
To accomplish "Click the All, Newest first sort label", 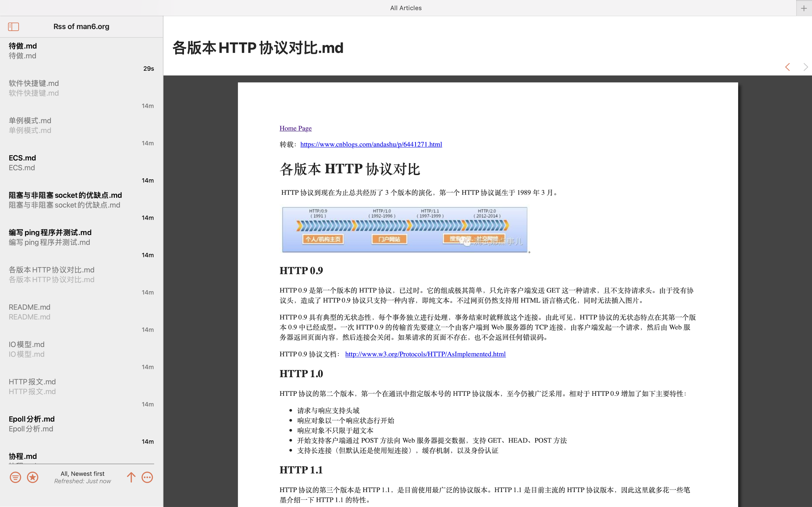I will (83, 473).
